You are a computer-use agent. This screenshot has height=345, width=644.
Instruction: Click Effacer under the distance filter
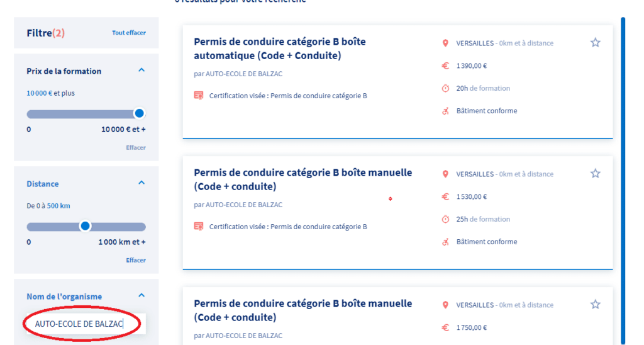pos(136,260)
